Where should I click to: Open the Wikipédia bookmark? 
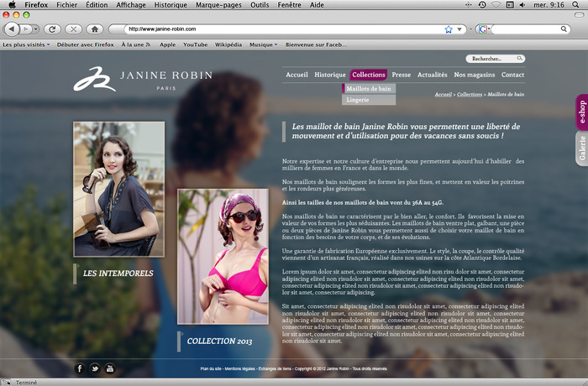[x=228, y=44]
